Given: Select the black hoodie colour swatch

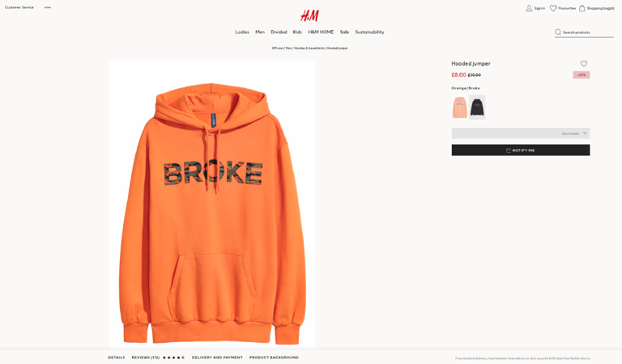Looking at the screenshot, I should click(477, 108).
